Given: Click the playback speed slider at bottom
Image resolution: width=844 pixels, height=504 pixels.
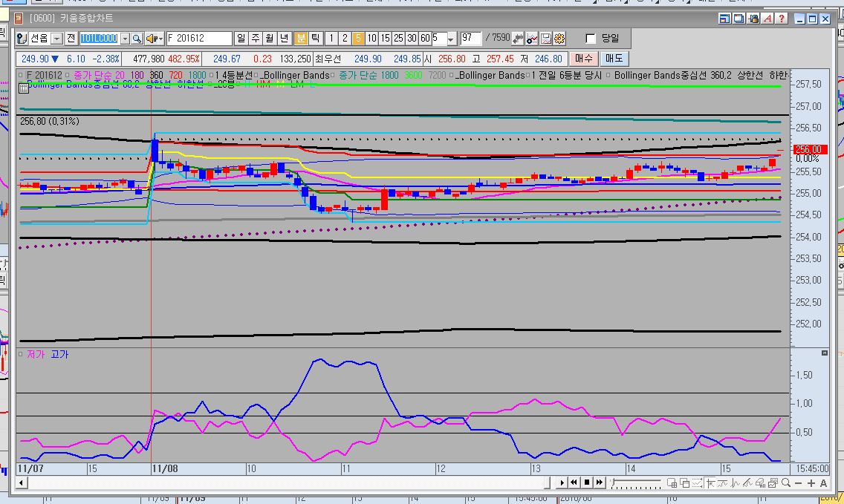Looking at the screenshot, I should coord(635,482).
